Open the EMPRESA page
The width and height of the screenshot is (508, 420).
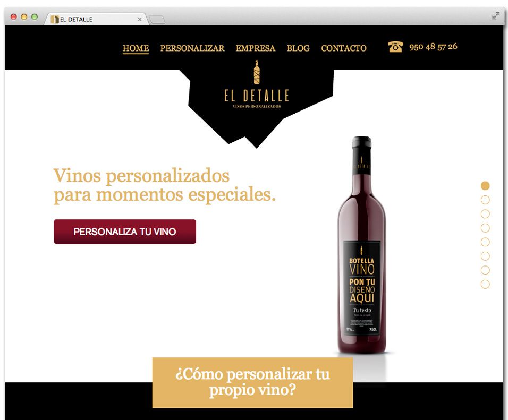pyautogui.click(x=255, y=48)
